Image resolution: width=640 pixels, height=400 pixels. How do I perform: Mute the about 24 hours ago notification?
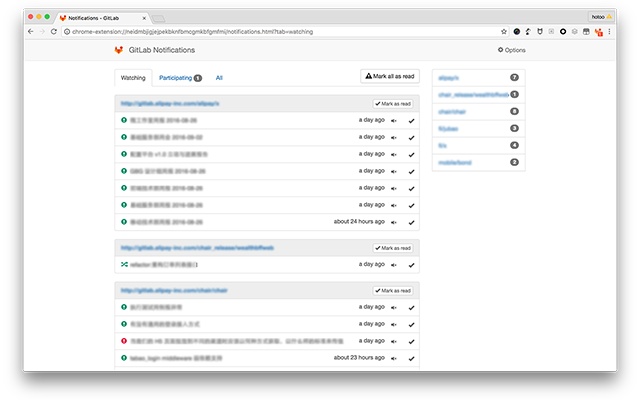[393, 222]
